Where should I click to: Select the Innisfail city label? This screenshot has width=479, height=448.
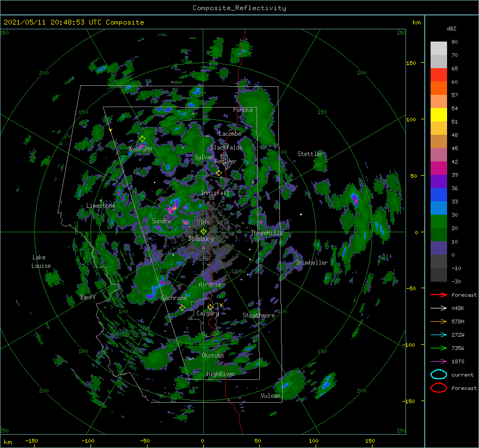(x=215, y=193)
